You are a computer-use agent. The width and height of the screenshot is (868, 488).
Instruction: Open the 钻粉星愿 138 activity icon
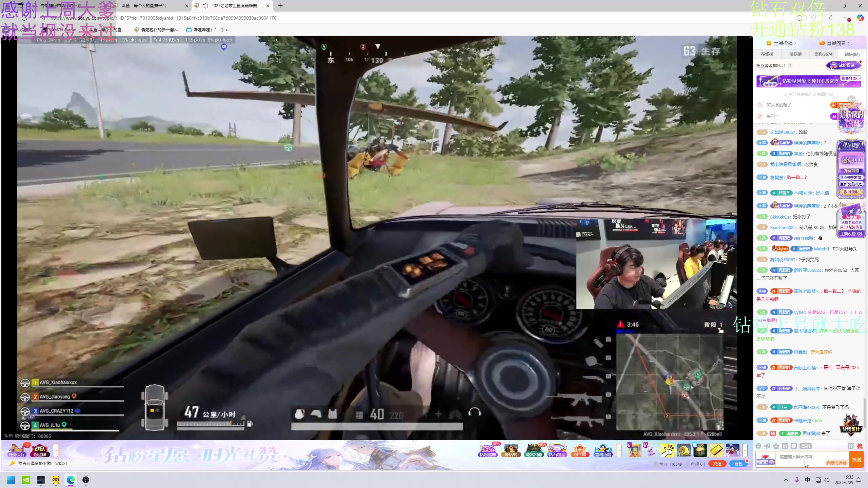[x=488, y=450]
